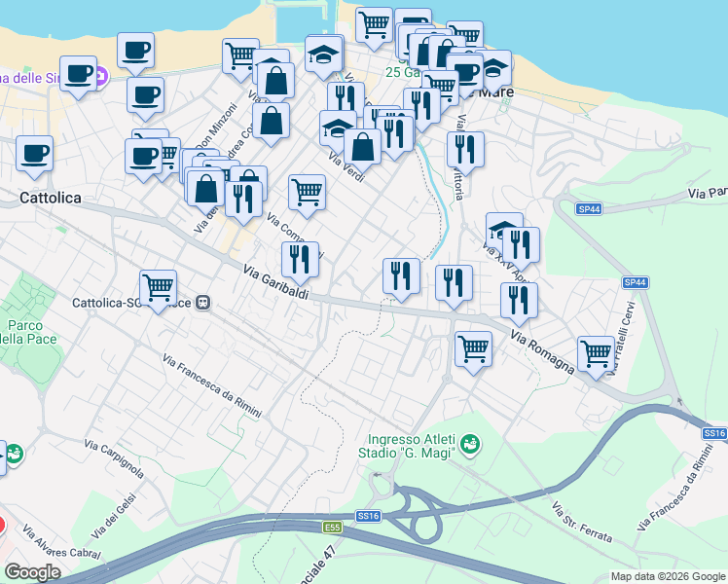Select the shopping bag marker below Via Verdi
728x584 pixels.
click(362, 150)
